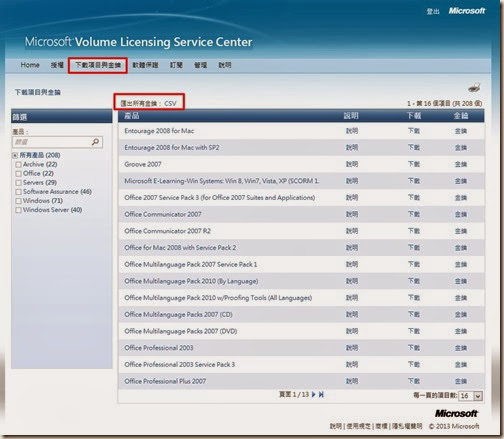The height and width of the screenshot is (439, 504).
Task: Check the Archive (22) filter checkbox
Action: click(x=19, y=165)
